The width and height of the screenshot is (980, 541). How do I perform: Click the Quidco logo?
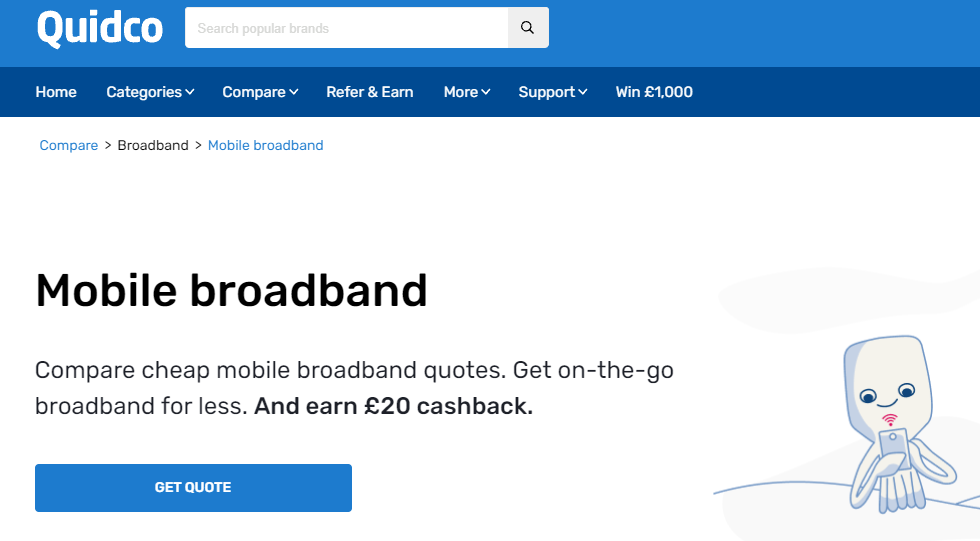(100, 28)
